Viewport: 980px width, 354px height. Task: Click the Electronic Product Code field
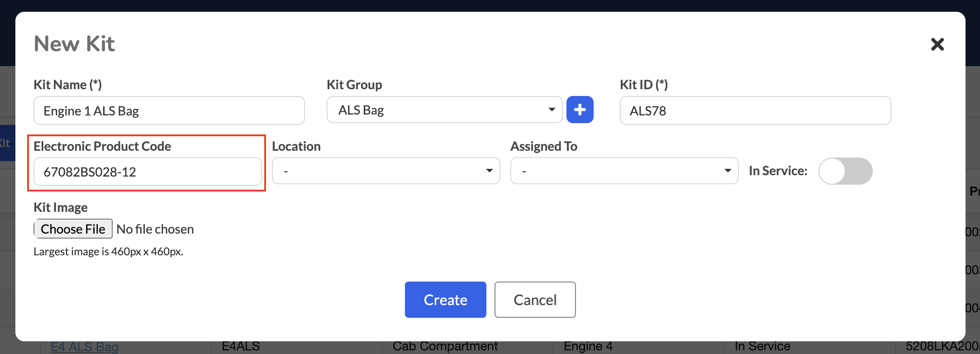147,172
